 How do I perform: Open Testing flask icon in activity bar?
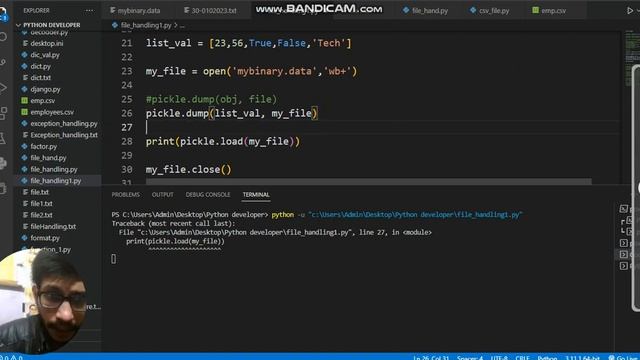[x=3, y=138]
